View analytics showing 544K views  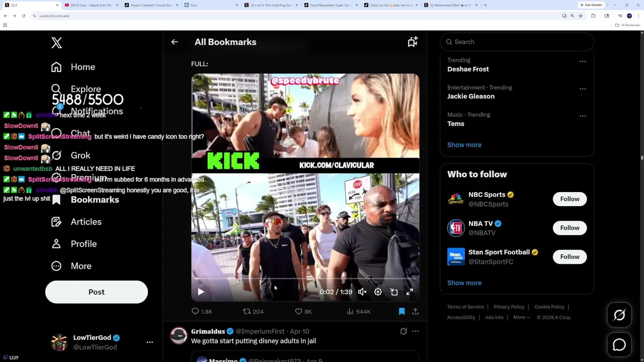359,312
